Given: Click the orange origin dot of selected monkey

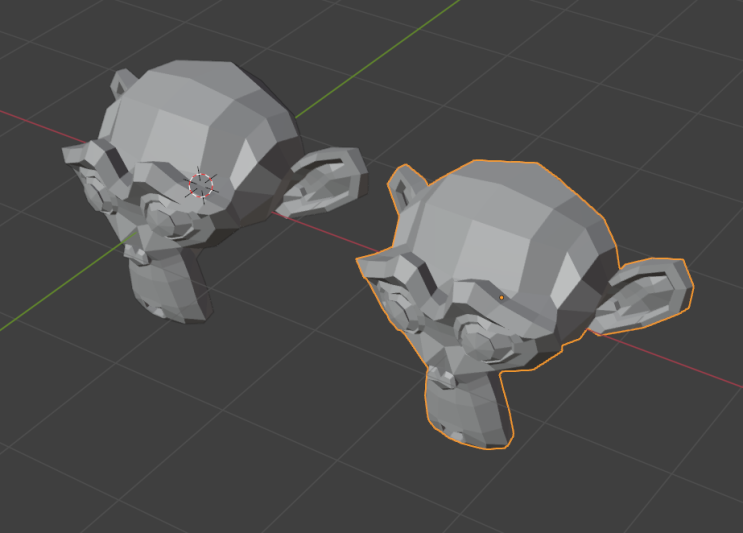Looking at the screenshot, I should (501, 298).
